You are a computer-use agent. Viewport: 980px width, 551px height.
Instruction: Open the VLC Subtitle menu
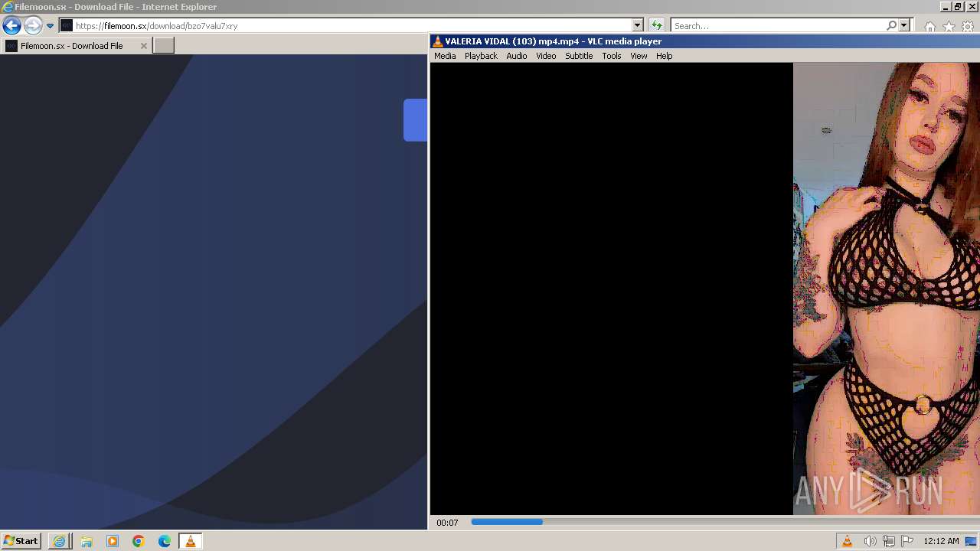coord(579,56)
